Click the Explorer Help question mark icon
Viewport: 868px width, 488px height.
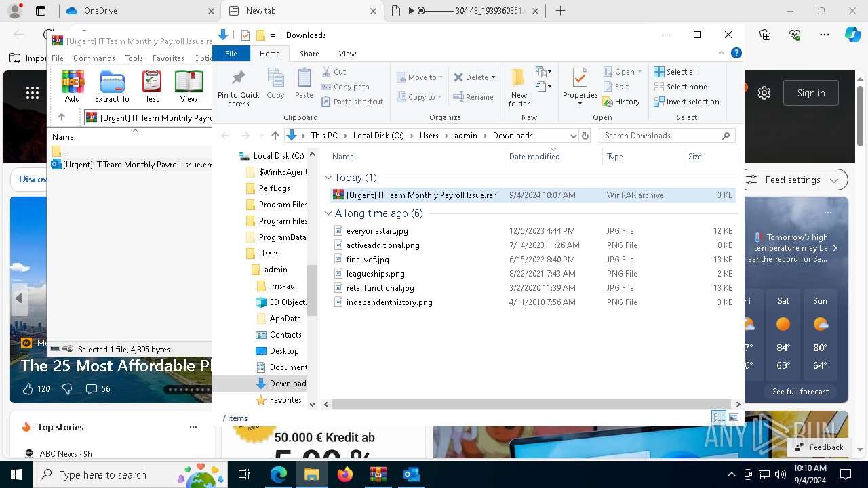[736, 53]
